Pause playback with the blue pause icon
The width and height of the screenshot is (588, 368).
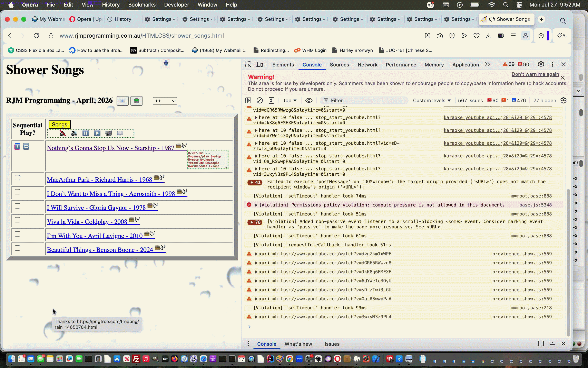[86, 133]
